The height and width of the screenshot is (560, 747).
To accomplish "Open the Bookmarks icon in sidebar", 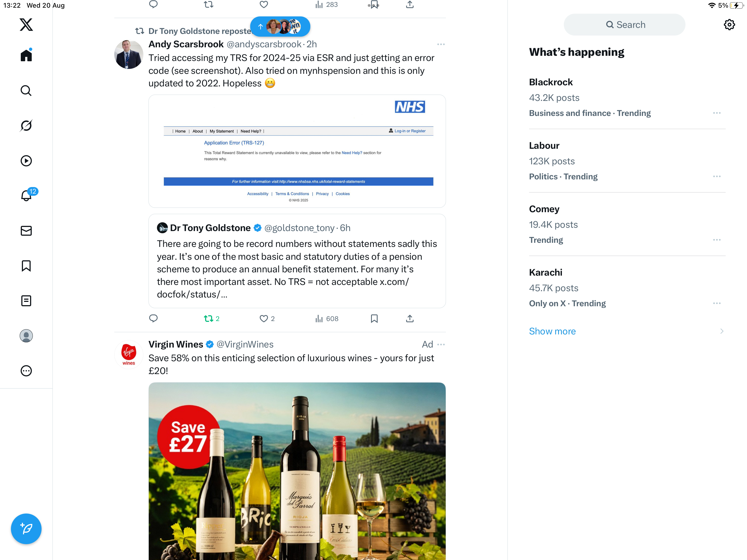I will click(x=26, y=266).
